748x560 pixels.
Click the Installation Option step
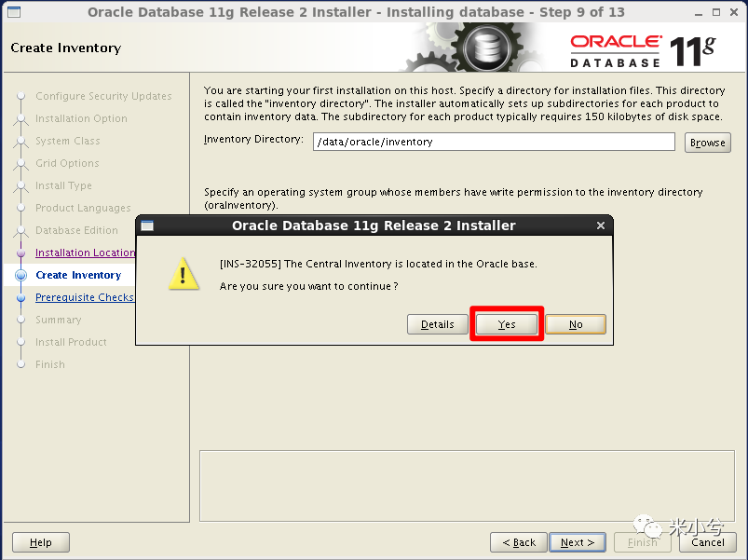click(x=81, y=118)
